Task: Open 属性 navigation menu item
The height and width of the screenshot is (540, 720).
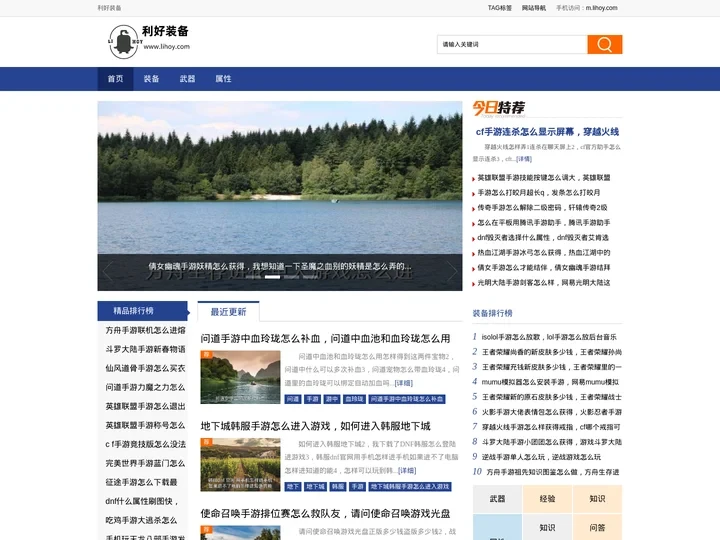Action: click(223, 79)
